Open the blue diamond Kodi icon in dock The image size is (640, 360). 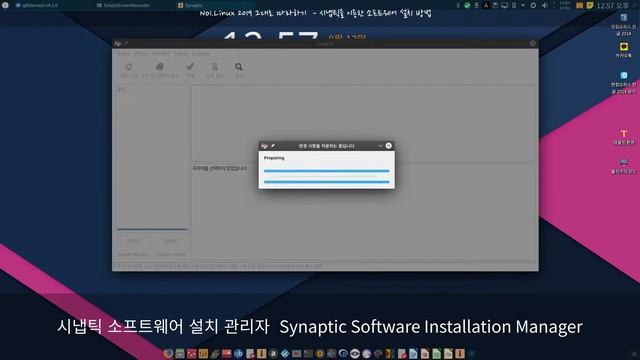pos(285,353)
